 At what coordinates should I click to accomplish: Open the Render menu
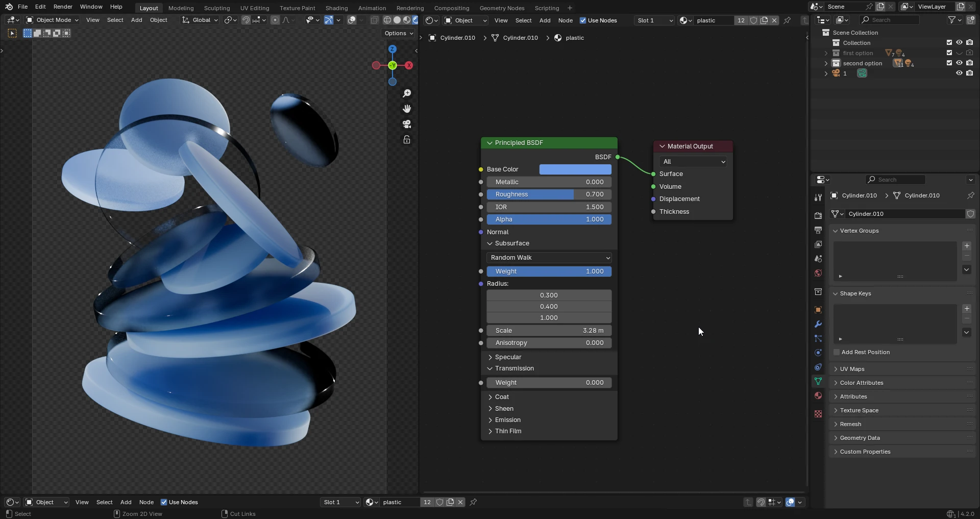coord(63,7)
